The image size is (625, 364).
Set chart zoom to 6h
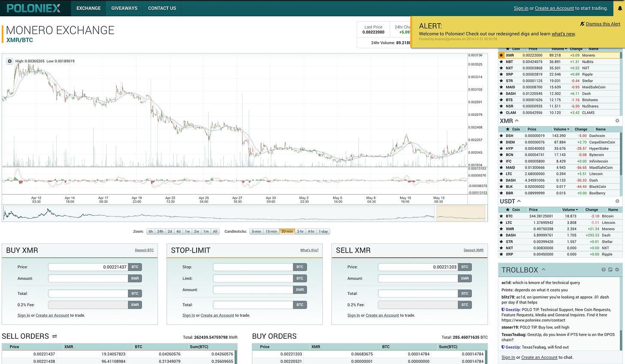click(x=151, y=232)
